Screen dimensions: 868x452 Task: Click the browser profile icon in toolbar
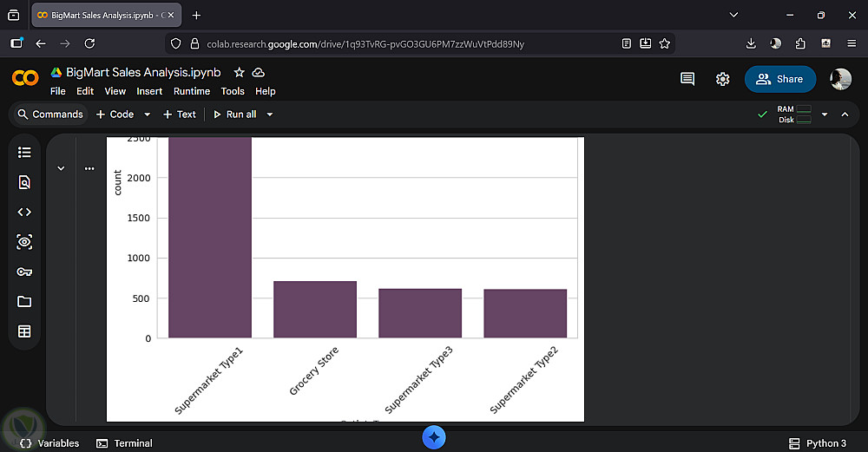775,43
